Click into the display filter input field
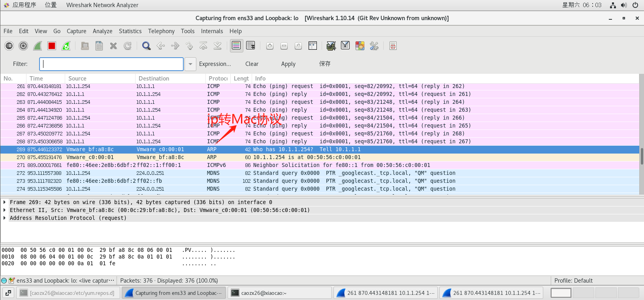The image size is (644, 300). point(111,64)
